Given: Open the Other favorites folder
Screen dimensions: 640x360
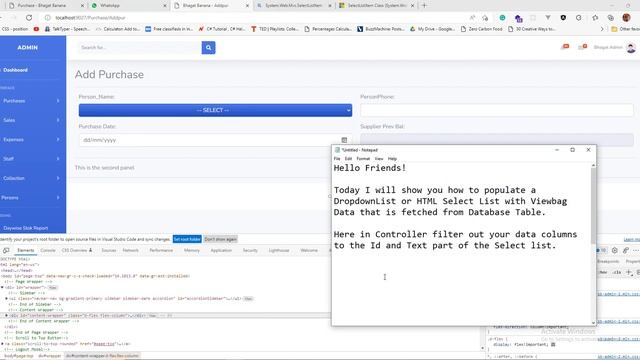Looking at the screenshot, I should [625, 29].
